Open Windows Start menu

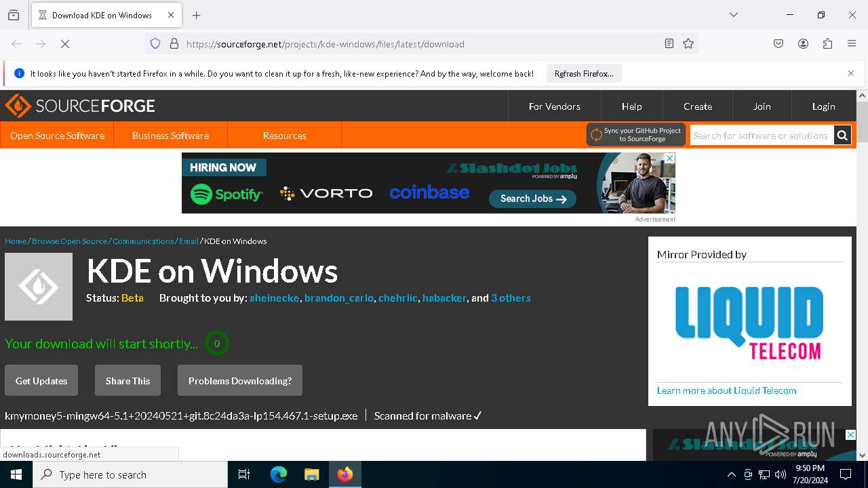(16, 474)
